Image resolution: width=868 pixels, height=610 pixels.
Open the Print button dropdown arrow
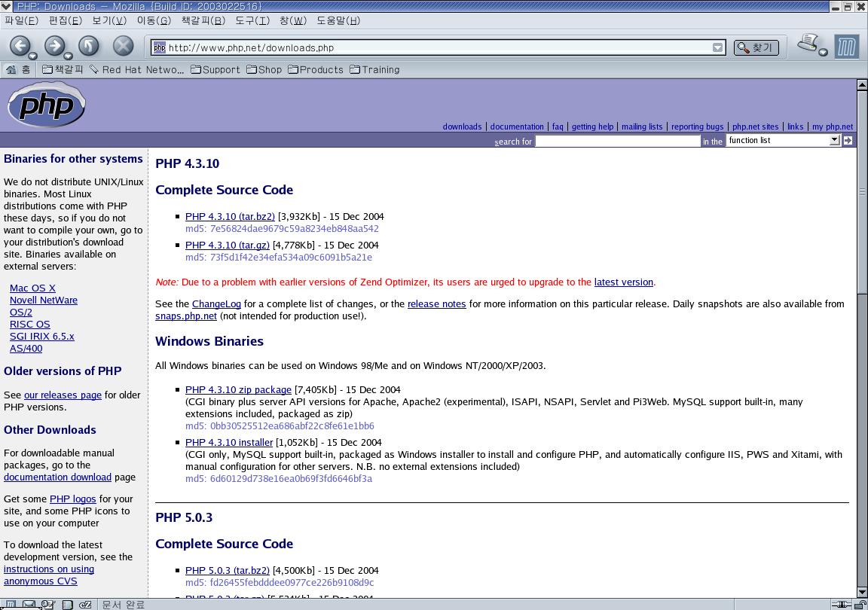[823, 52]
